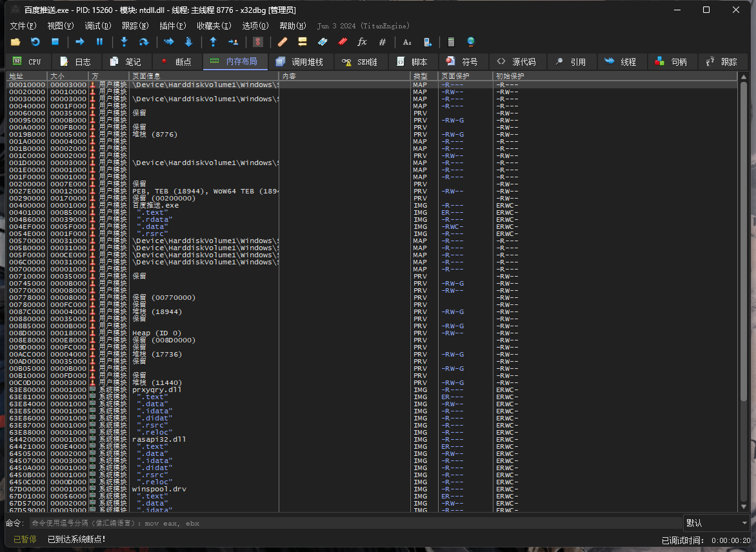Open variables with the # icon
The width and height of the screenshot is (756, 552).
point(383,42)
